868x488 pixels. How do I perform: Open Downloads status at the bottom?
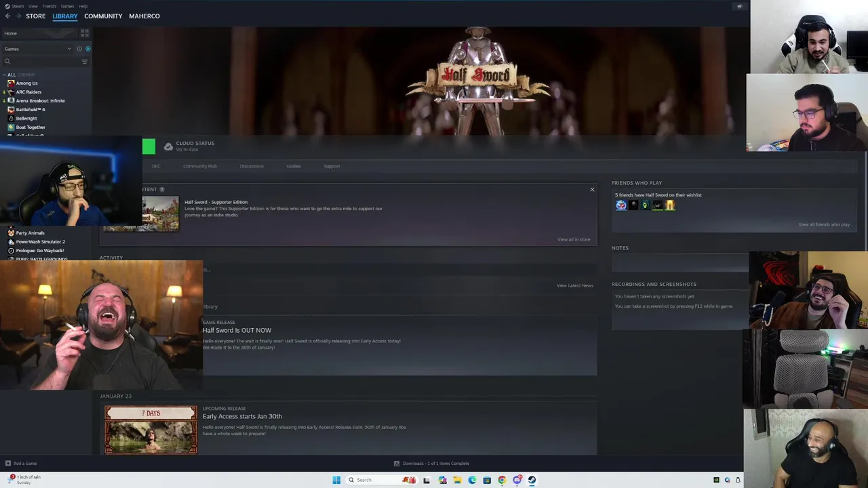(x=432, y=464)
